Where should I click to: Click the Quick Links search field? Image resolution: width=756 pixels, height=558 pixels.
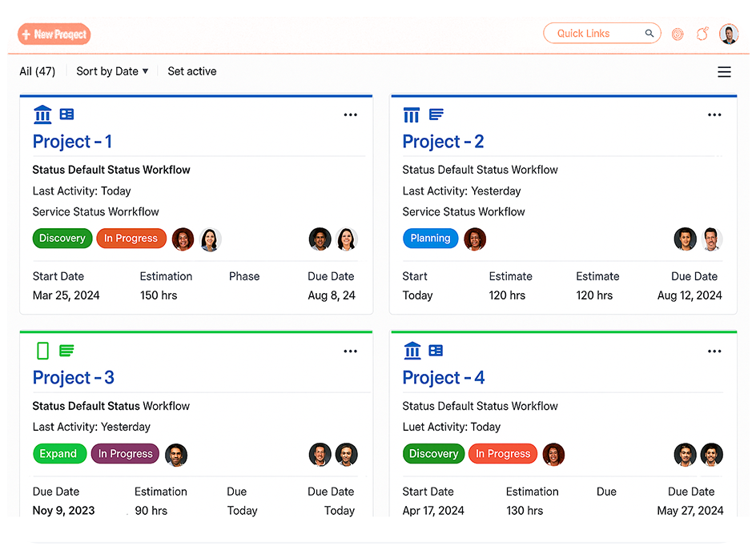pos(597,34)
